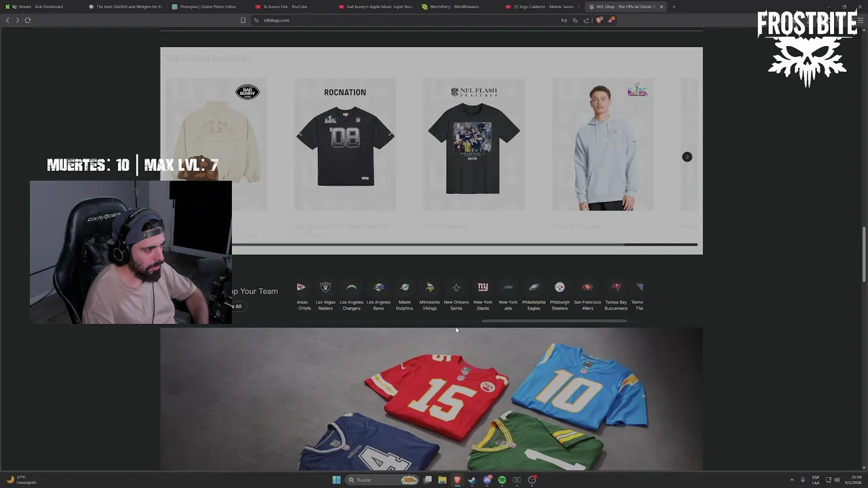Open the NFL Flash Features t-shirt product

473,144
